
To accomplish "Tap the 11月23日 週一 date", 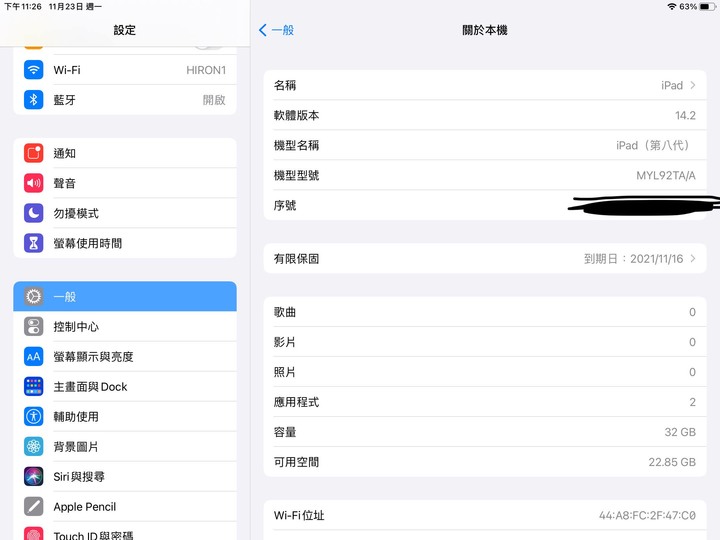I will tap(75, 6).
